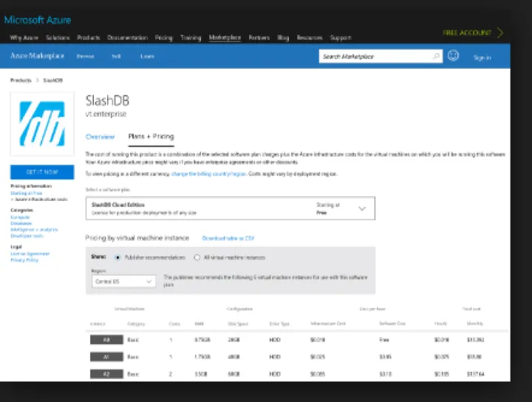
Task: Click the Disk Space column header
Action: (238, 324)
